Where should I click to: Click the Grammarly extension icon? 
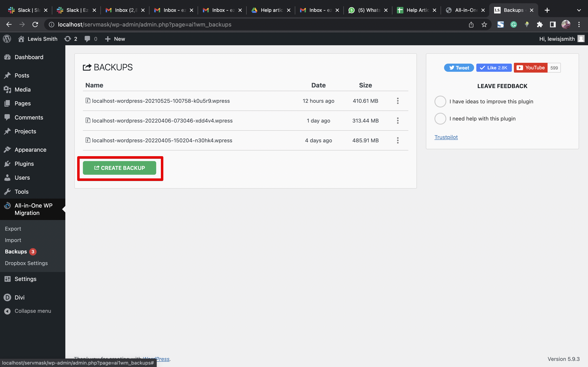(513, 24)
